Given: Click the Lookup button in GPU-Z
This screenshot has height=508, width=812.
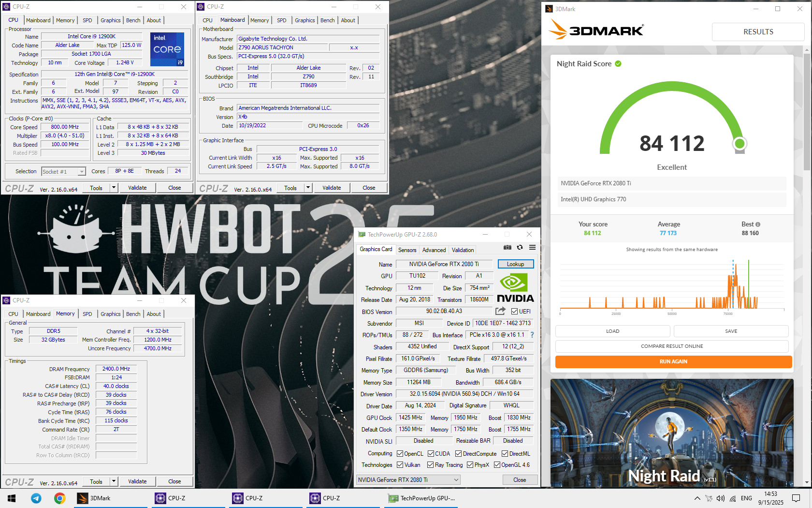Looking at the screenshot, I should coord(516,264).
